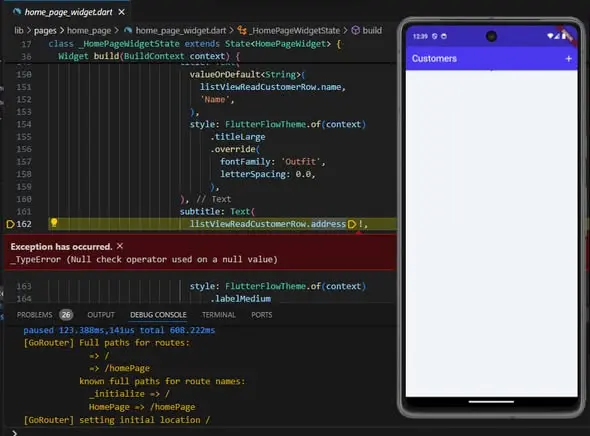Click class symbol icon in breadcrumb
Viewport: 590px width, 436px height.
pyautogui.click(x=242, y=30)
